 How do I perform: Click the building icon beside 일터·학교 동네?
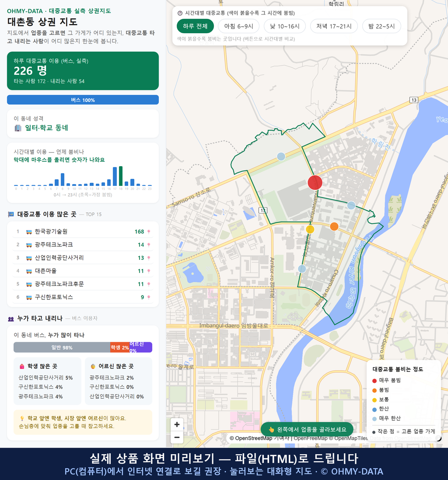pyautogui.click(x=18, y=128)
